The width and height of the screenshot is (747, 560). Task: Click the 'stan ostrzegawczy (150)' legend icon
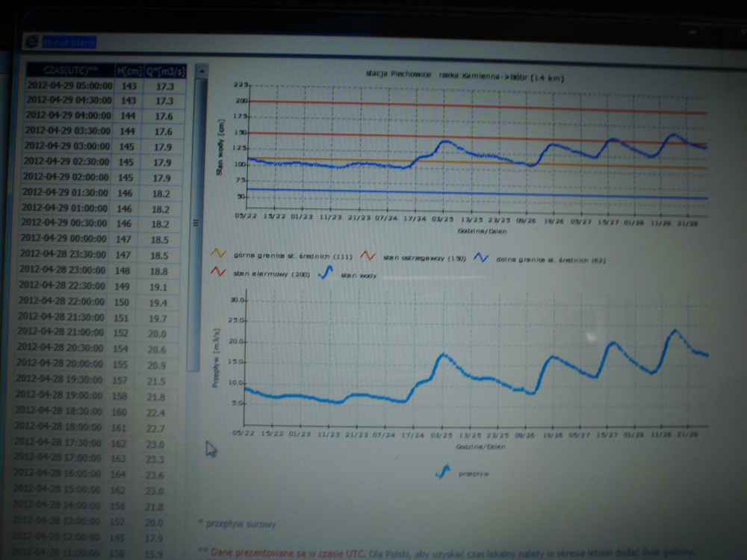click(368, 257)
